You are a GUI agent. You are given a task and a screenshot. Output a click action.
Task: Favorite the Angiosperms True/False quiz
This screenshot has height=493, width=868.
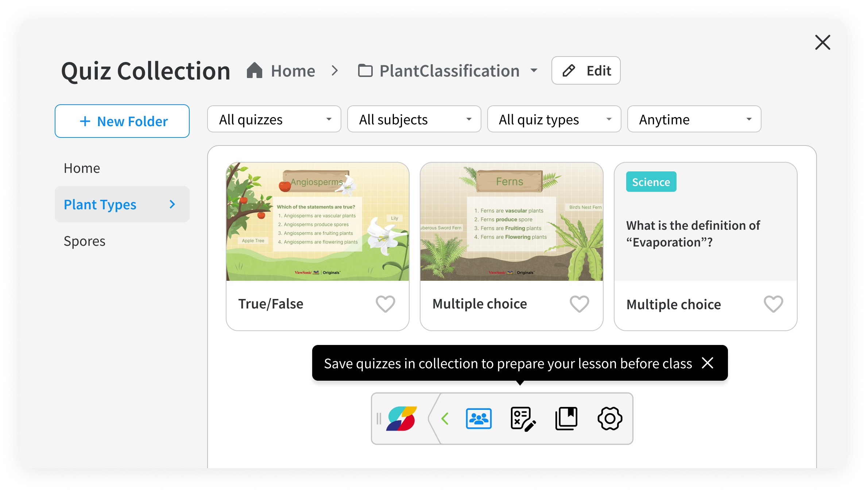tap(385, 304)
